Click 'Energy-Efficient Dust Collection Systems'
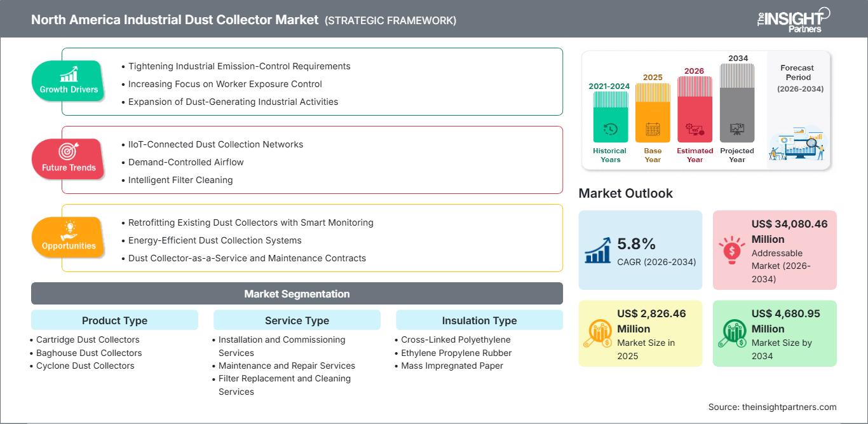Viewport: 868px width, 424px height. [215, 240]
